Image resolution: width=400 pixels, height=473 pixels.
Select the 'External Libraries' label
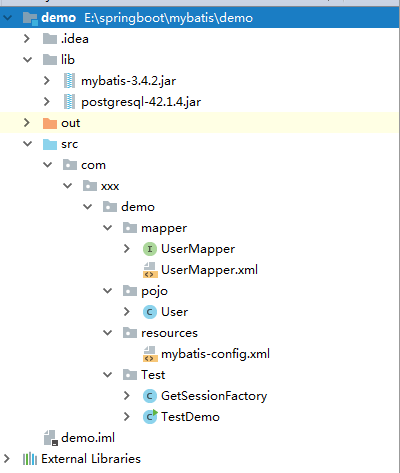[91, 459]
